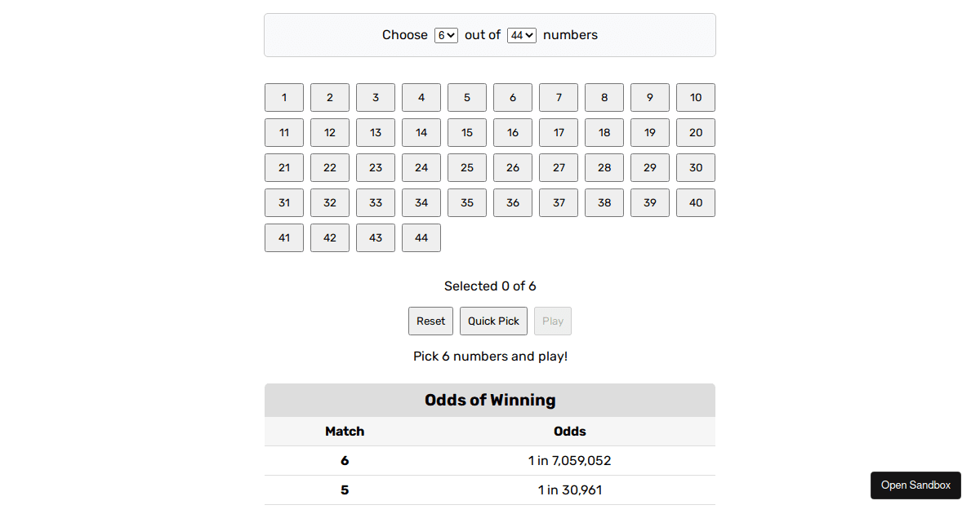Viewport: 980px width, 514px height.
Task: Select number 36 in the grid
Action: pyautogui.click(x=512, y=202)
